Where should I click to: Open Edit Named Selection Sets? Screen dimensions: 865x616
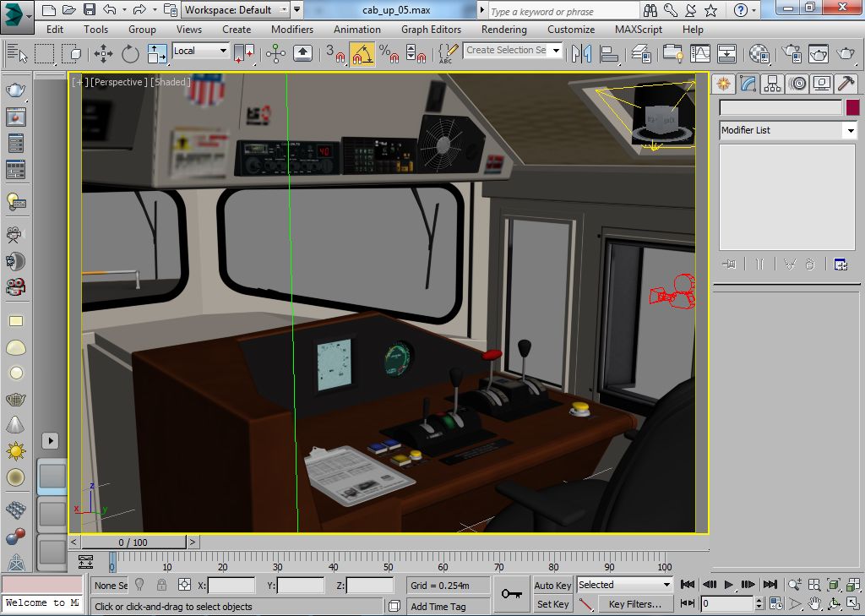(x=448, y=53)
